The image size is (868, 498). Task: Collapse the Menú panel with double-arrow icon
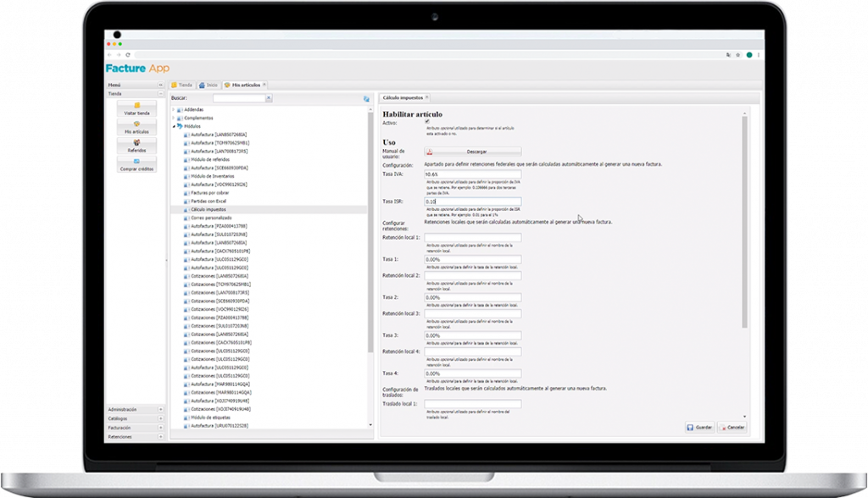tap(161, 85)
